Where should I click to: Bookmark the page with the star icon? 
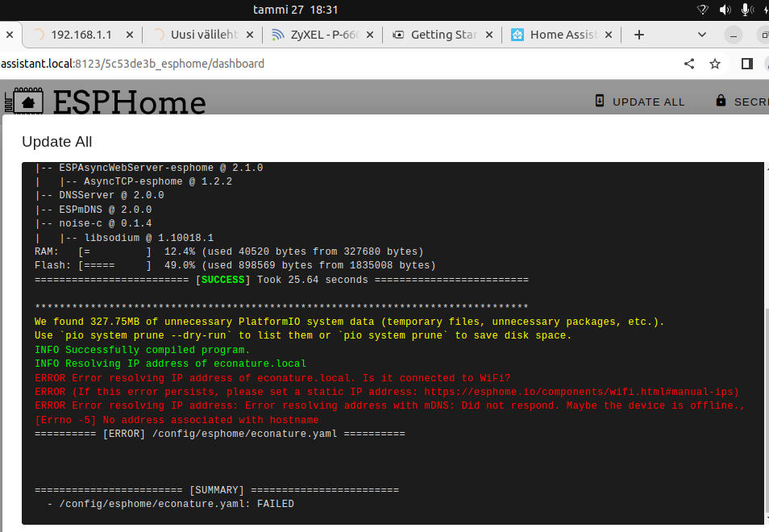[713, 63]
